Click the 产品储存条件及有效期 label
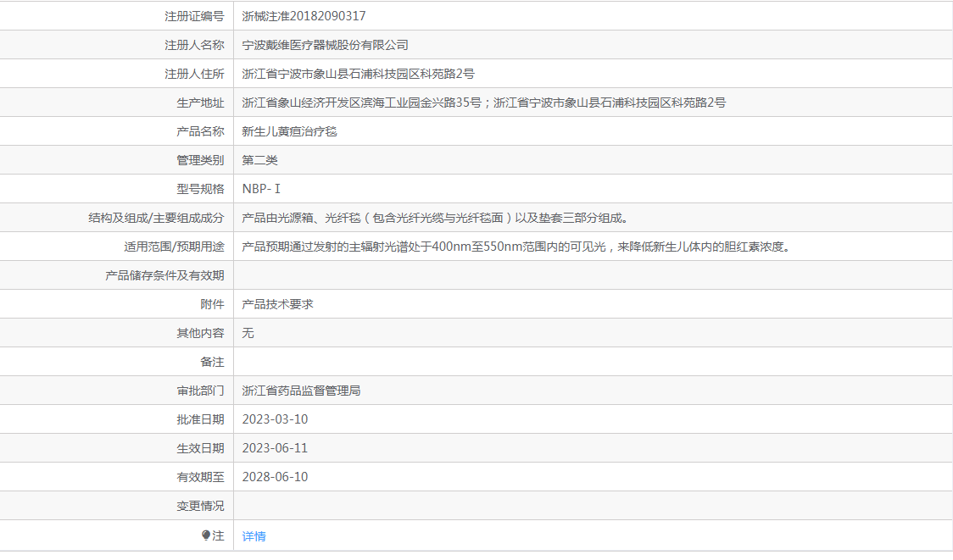 pos(164,275)
